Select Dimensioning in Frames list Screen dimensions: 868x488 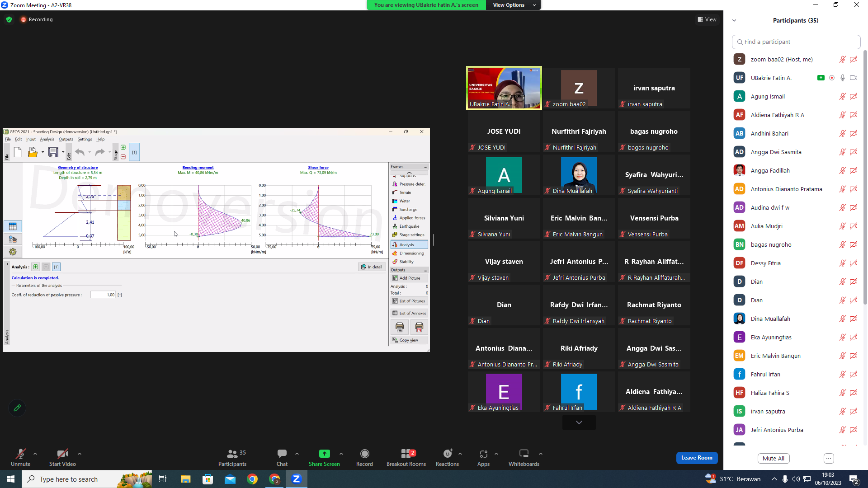(409, 253)
